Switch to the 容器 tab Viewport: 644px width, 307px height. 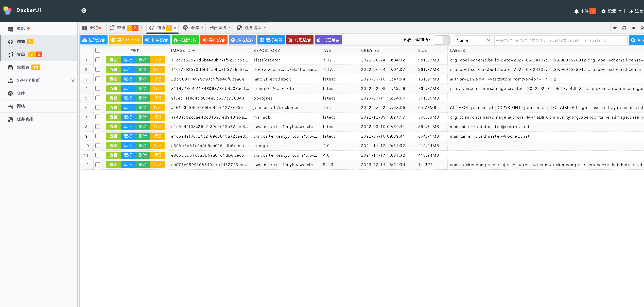(121, 28)
